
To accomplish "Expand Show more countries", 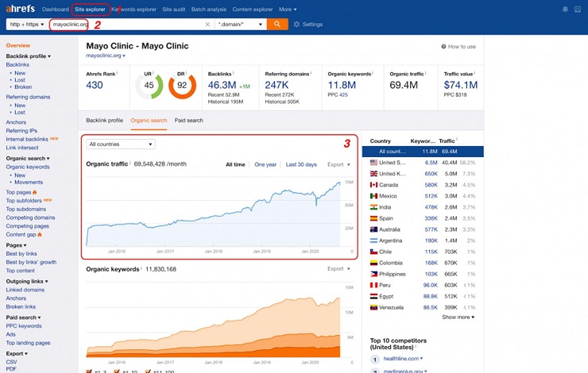I will [458, 317].
